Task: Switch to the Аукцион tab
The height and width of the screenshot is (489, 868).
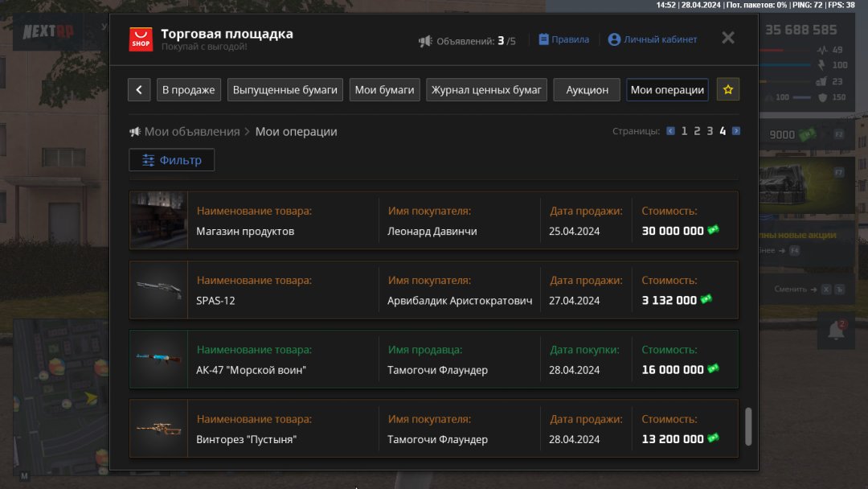Action: click(587, 90)
